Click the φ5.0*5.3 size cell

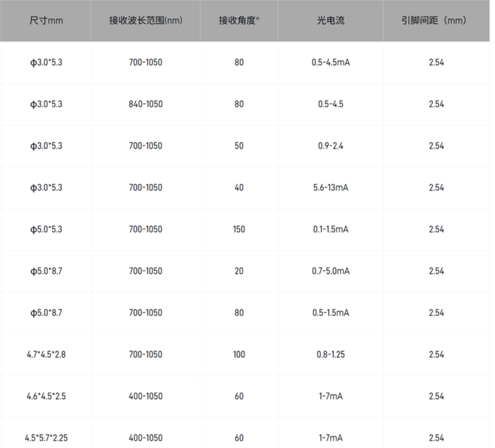point(46,230)
